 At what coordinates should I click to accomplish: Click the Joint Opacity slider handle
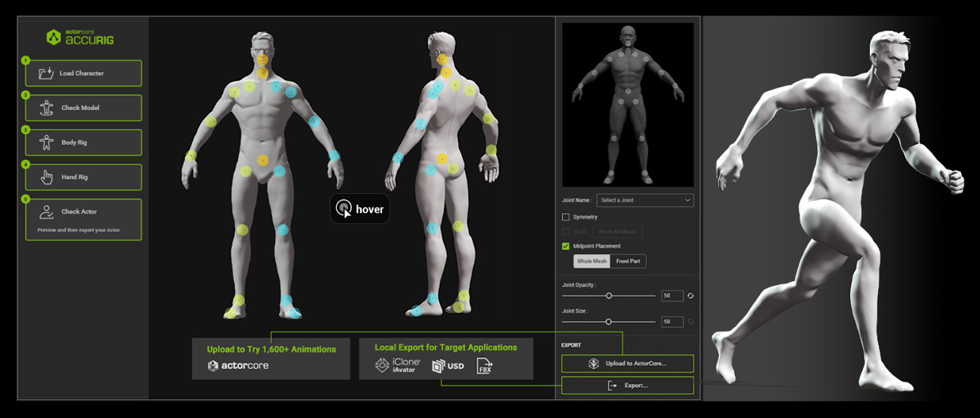tap(609, 296)
